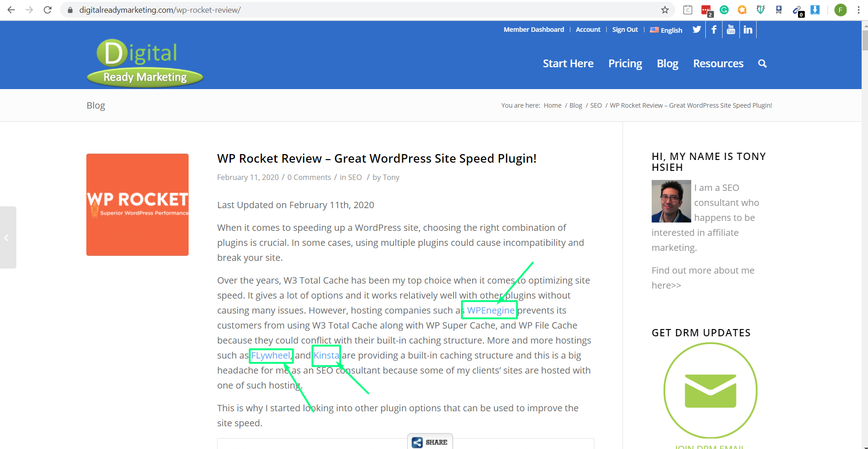Image resolution: width=868 pixels, height=449 pixels.
Task: Open the Grammarly extension icon
Action: (724, 10)
